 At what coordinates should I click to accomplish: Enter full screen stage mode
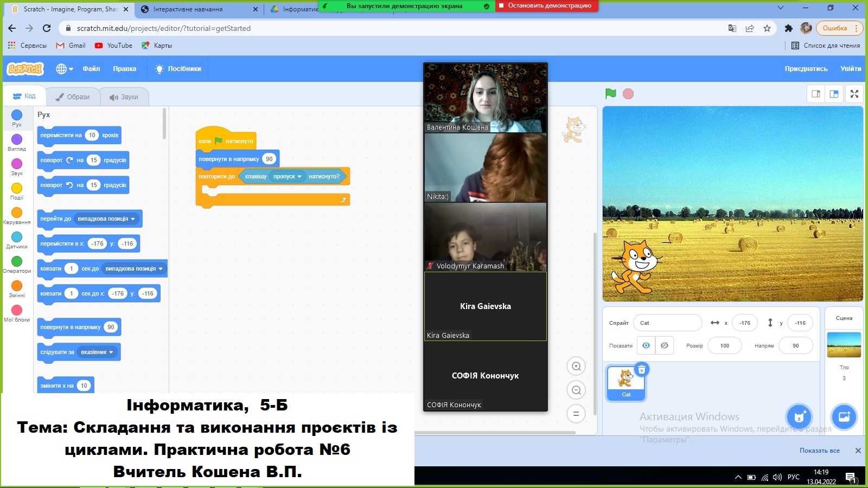pos(854,94)
